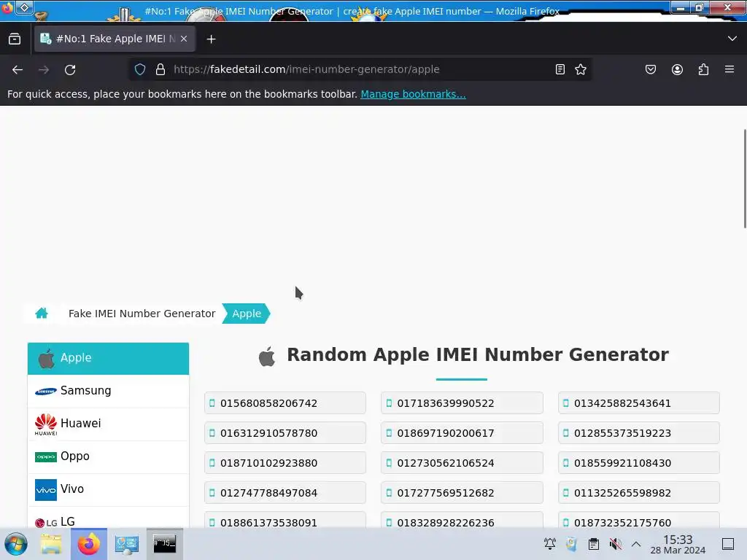Screen dimensions: 747x560
Task: Copy IMEI number 017183639990522
Action: pyautogui.click(x=462, y=402)
